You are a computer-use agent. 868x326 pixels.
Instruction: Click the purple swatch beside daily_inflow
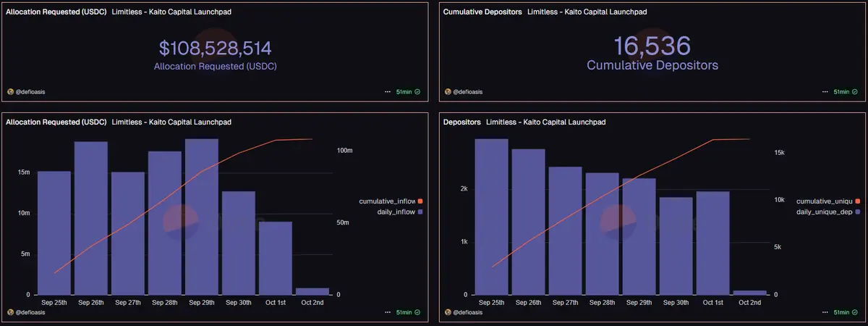(x=420, y=212)
